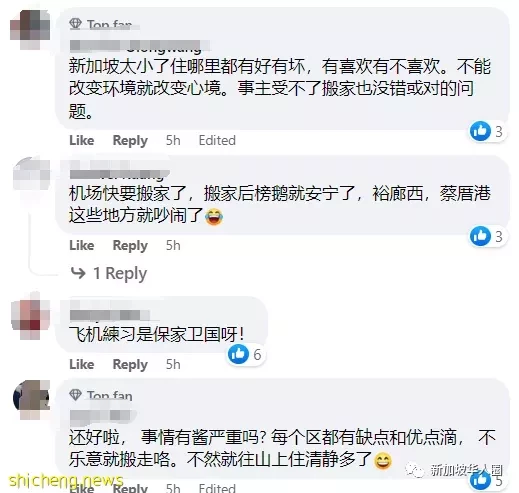
Task: Open the avatar of the 飞机練习 commenter
Action: pyautogui.click(x=31, y=320)
